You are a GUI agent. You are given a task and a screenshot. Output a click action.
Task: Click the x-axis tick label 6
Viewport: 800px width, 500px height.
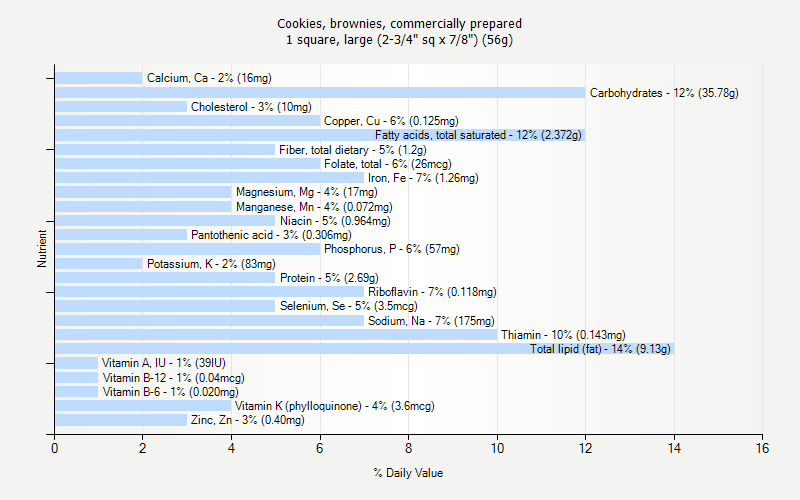(x=319, y=448)
